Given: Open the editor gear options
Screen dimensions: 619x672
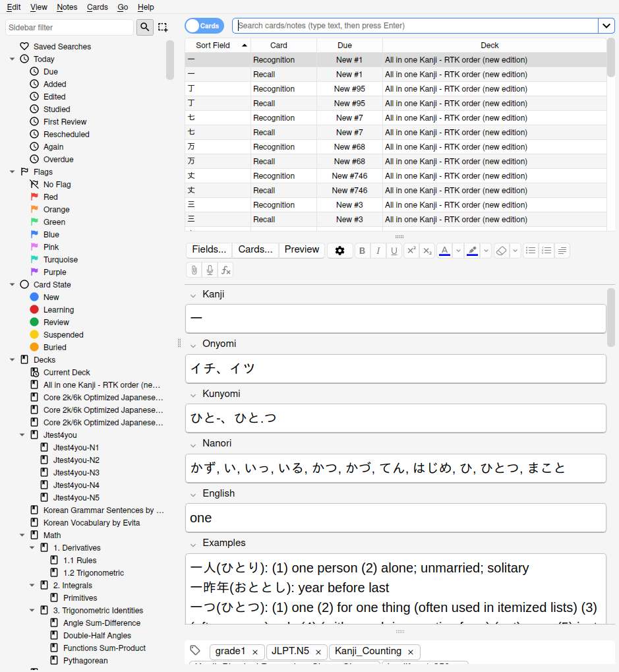Looking at the screenshot, I should click(x=339, y=251).
